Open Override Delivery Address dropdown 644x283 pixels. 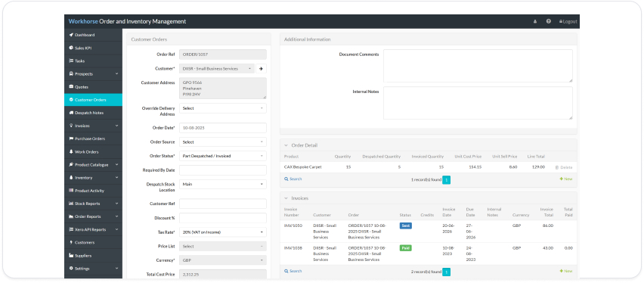coord(223,108)
